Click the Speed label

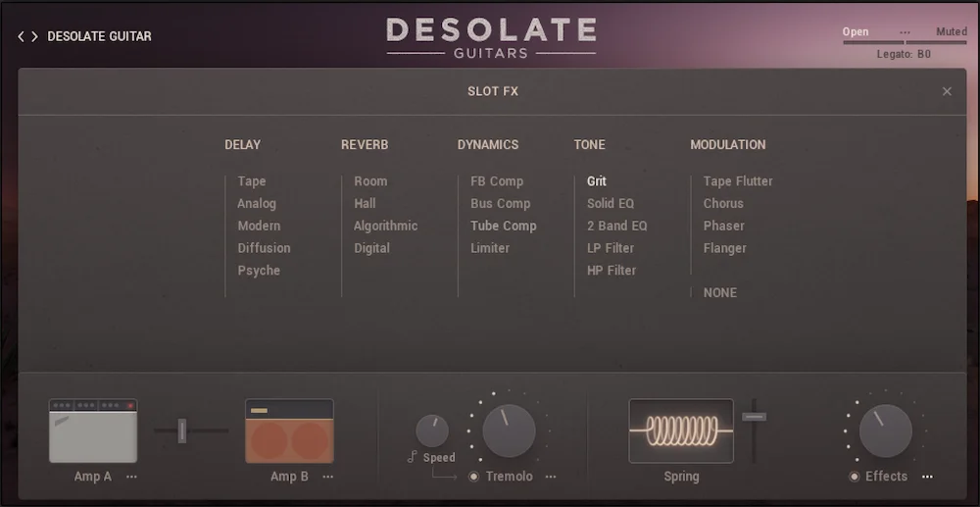(439, 458)
